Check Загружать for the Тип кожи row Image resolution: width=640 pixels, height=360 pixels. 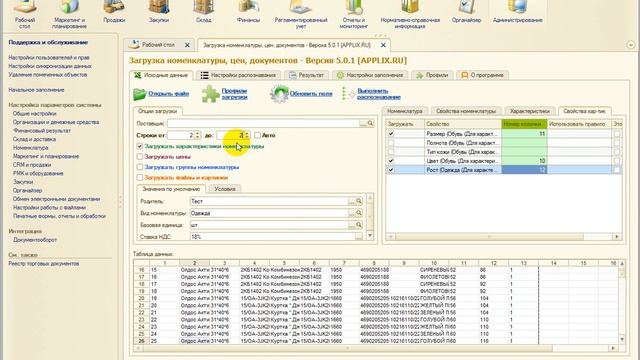(391, 152)
